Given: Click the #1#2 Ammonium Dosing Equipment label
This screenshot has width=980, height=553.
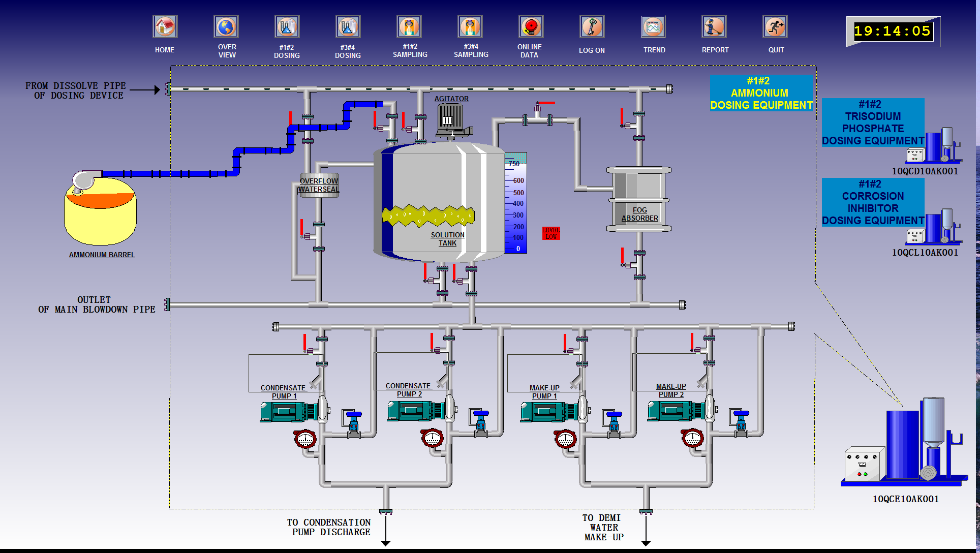Looking at the screenshot, I should click(761, 93).
